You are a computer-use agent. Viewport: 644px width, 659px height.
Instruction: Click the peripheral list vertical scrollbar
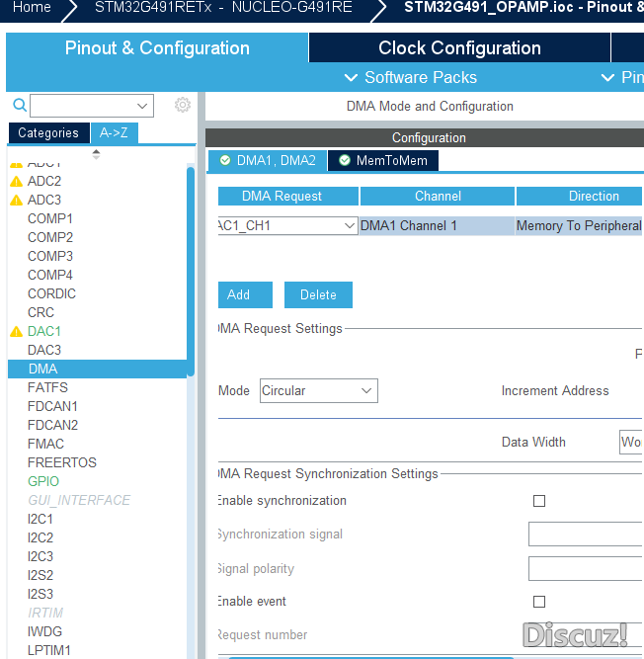pos(191,272)
